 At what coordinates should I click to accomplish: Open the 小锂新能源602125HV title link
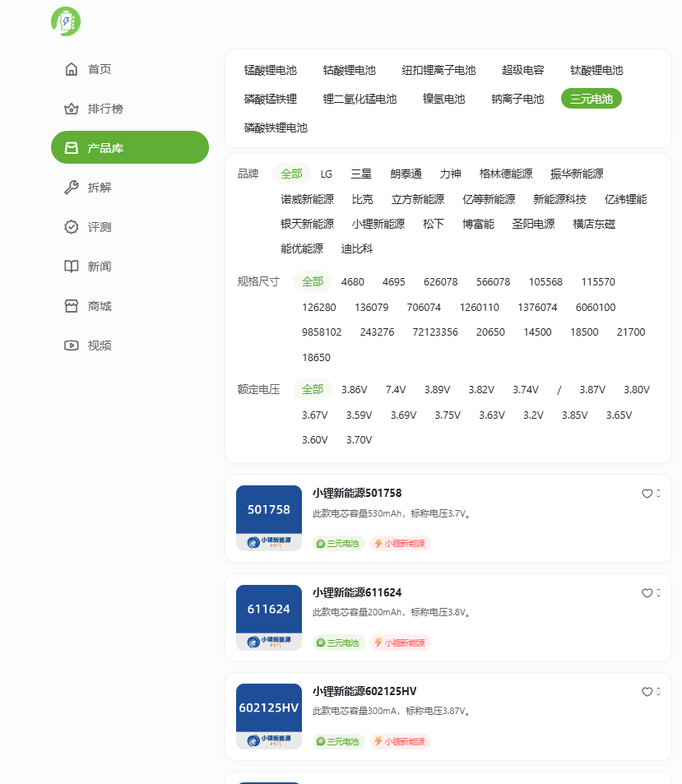(x=364, y=692)
